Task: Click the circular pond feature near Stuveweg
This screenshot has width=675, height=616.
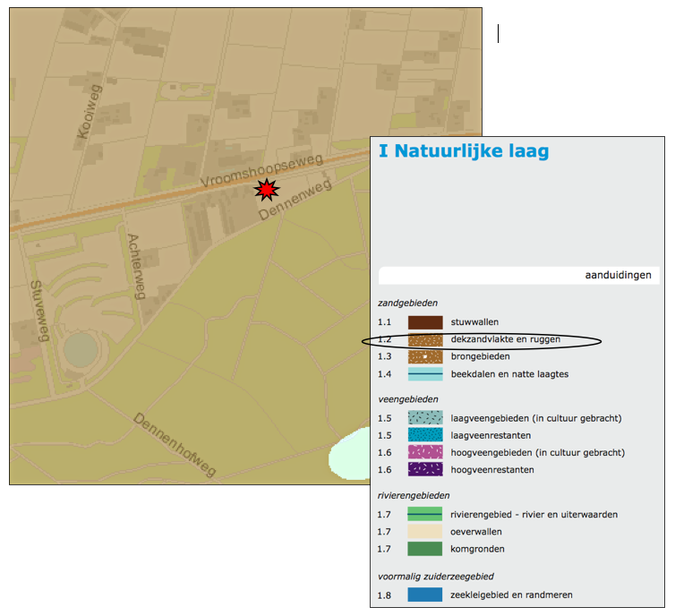Action: pyautogui.click(x=81, y=349)
